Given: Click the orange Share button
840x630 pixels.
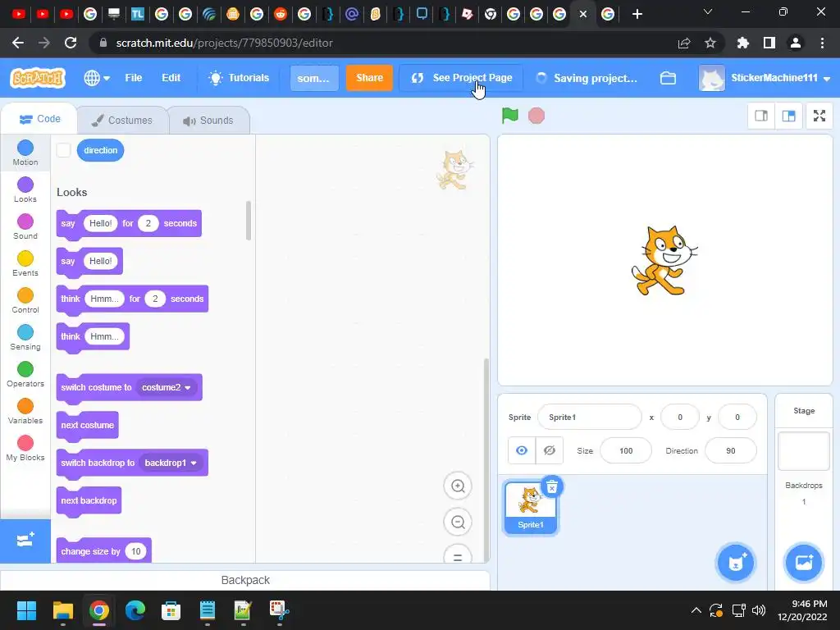Looking at the screenshot, I should (369, 78).
